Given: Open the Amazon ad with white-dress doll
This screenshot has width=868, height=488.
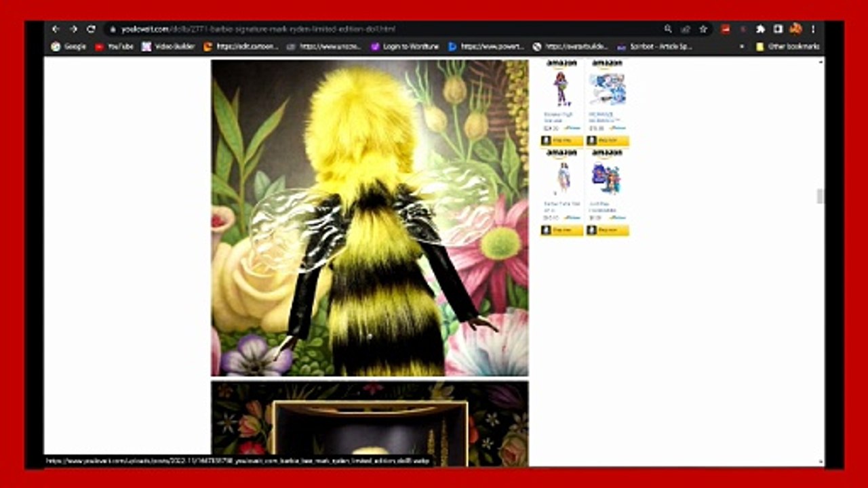Looking at the screenshot, I should click(x=561, y=192).
